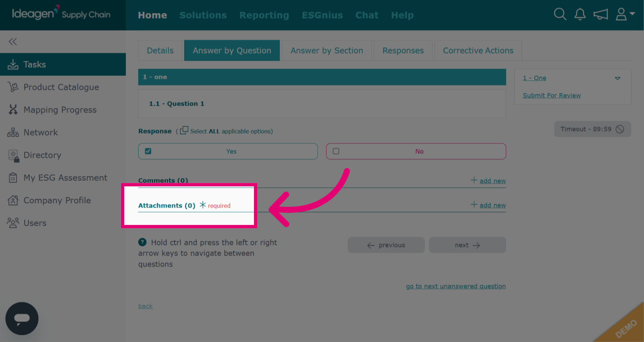Open the Corrective Actions tab

(478, 50)
